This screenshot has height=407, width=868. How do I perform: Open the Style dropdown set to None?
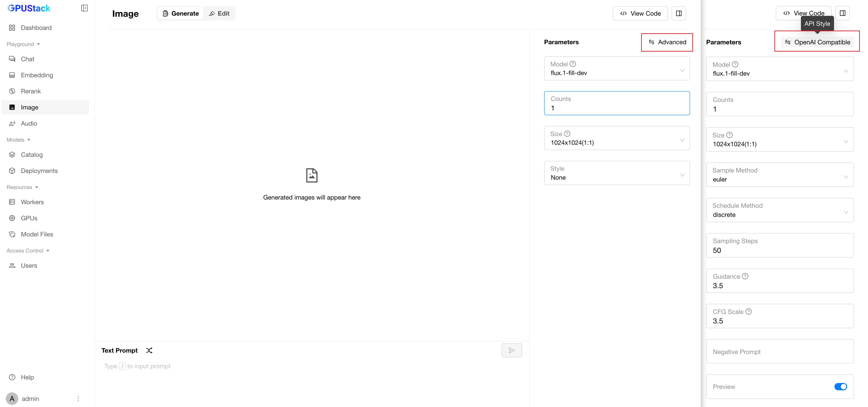click(617, 173)
